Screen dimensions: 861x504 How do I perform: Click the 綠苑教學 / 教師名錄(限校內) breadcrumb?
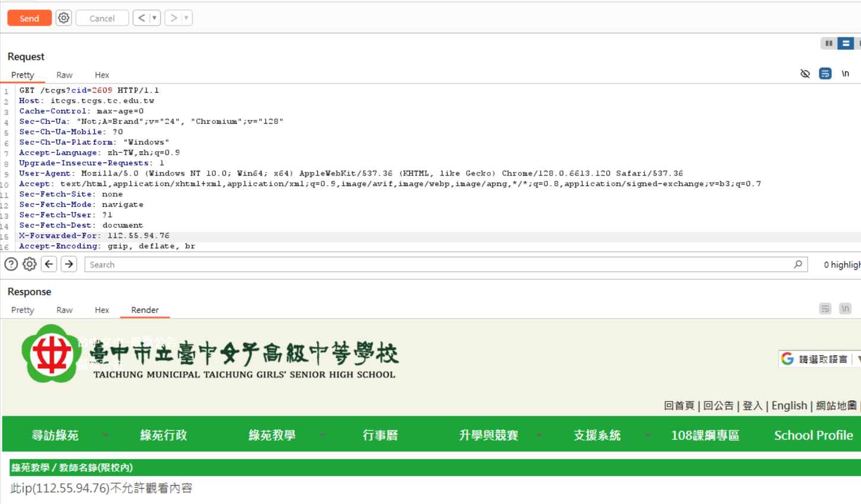pyautogui.click(x=72, y=468)
